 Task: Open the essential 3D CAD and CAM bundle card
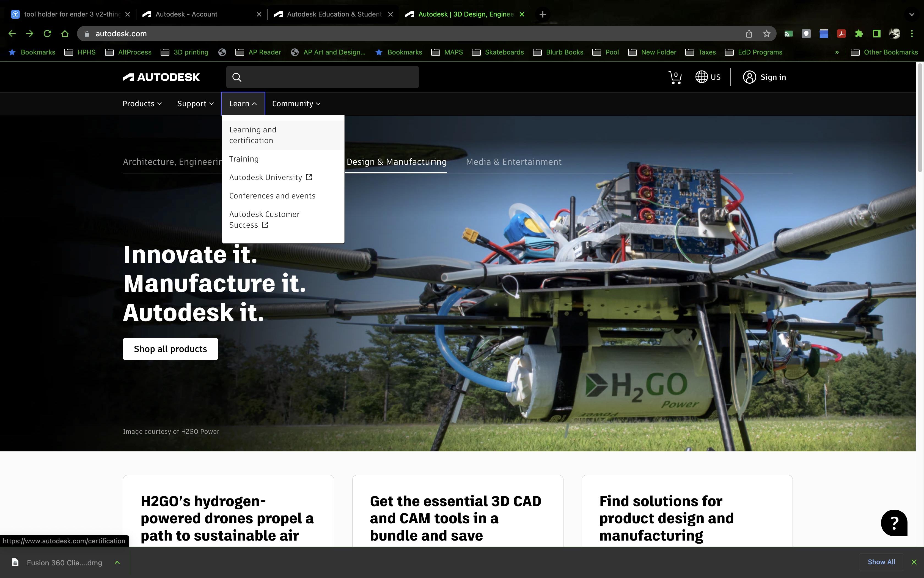[457, 511]
